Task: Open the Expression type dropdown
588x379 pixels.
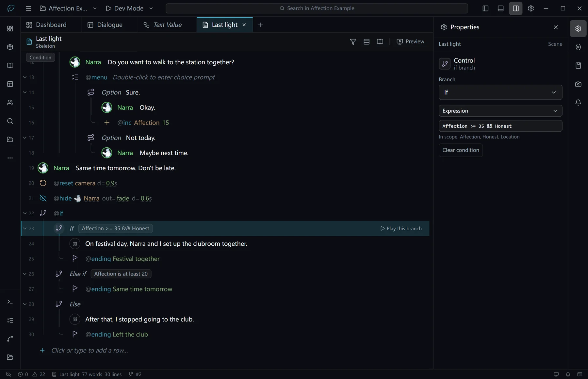Action: coord(500,111)
